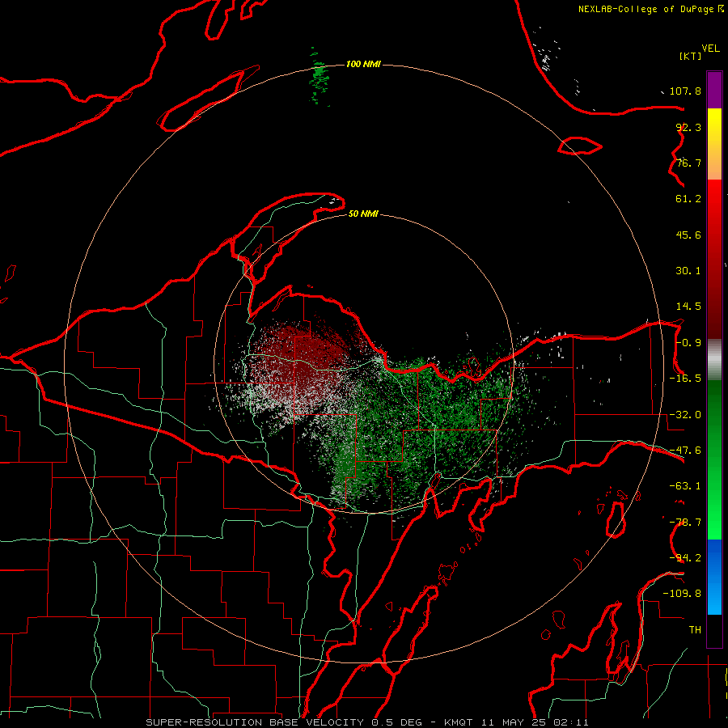Click the -78.7 legend value
Screen dimensions: 728x728
click(x=685, y=523)
